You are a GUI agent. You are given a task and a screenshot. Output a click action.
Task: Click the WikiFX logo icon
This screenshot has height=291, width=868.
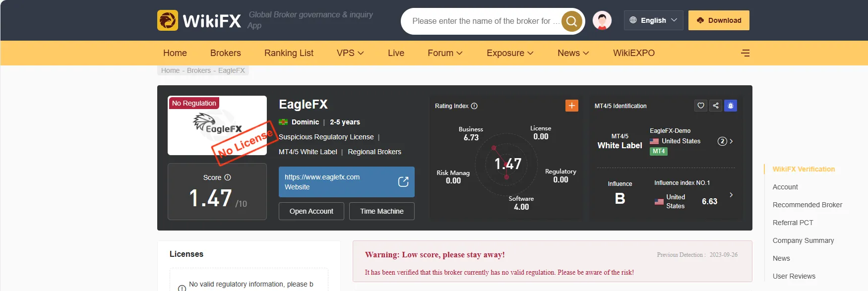tap(168, 20)
